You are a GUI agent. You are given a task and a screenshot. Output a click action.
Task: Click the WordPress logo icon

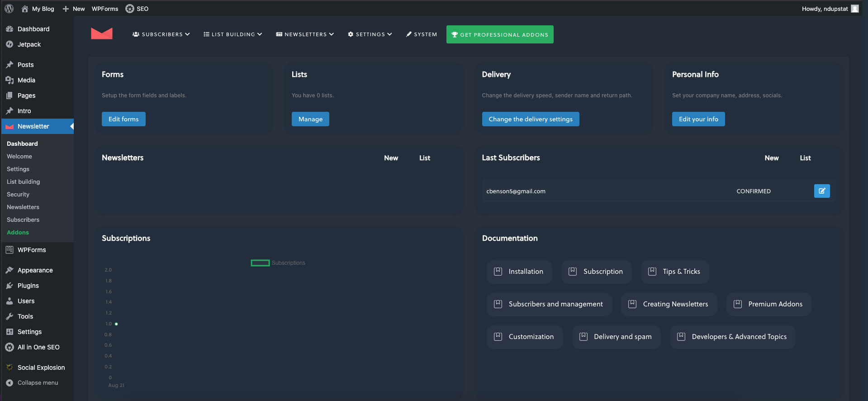click(x=9, y=9)
